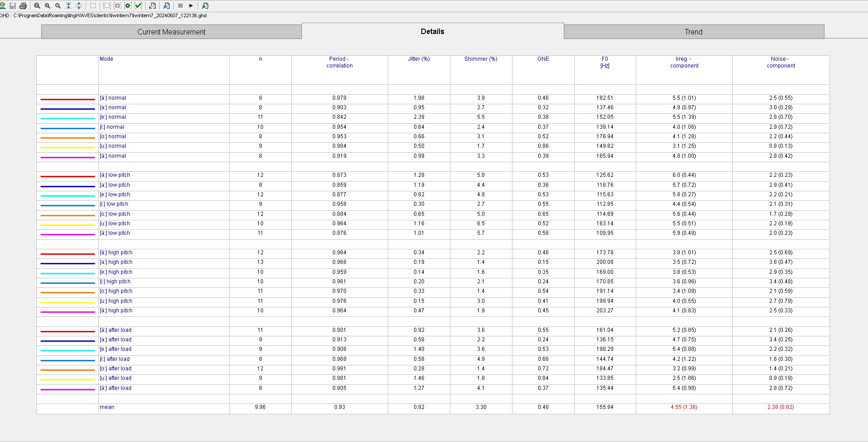Screen dimensions: 868x442
Task: Click the printer icon
Action: point(23,6)
